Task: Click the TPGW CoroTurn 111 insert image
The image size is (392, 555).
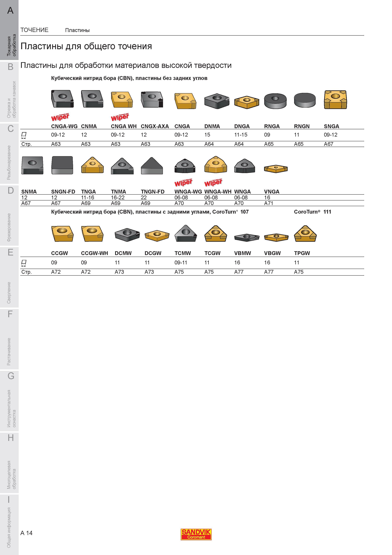Action: click(305, 234)
